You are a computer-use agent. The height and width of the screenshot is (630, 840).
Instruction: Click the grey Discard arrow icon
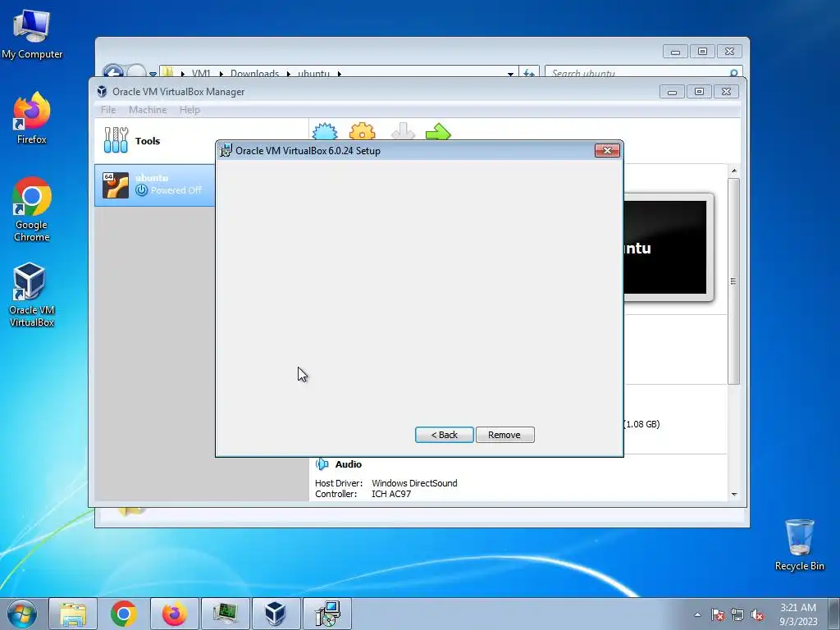tap(403, 131)
